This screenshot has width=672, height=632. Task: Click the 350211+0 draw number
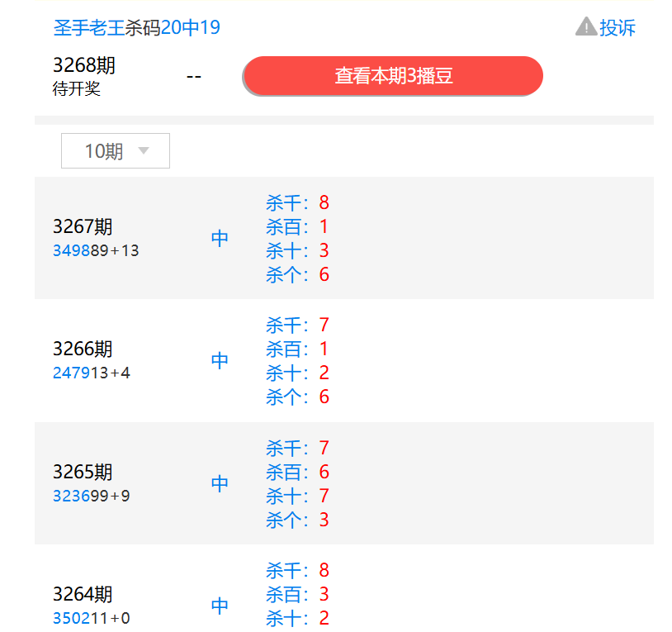tap(91, 618)
